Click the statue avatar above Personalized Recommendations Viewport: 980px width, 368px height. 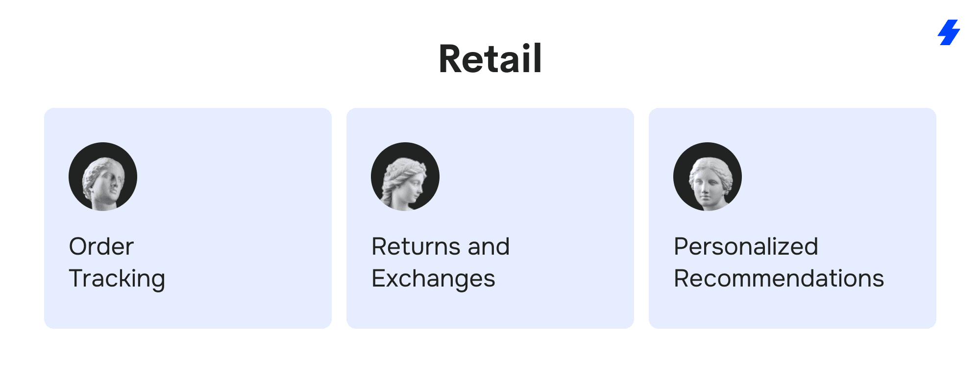[708, 177]
